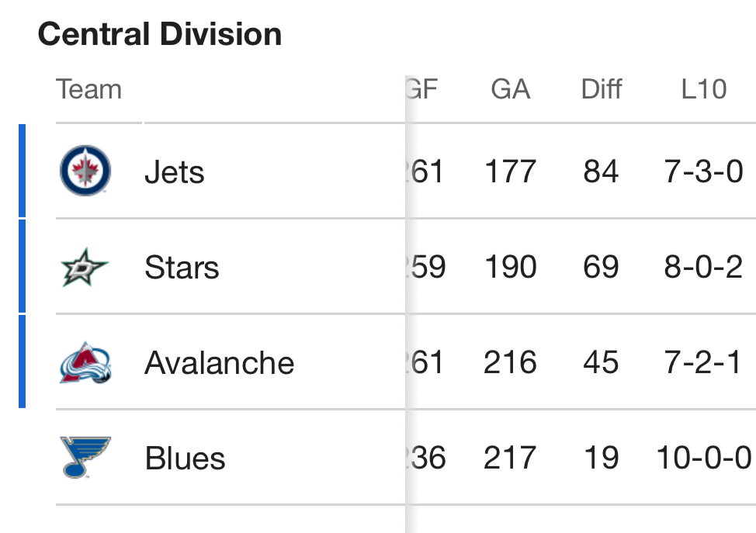Click the Stars L10 record 8-0-2
The image size is (756, 533).
[703, 268]
